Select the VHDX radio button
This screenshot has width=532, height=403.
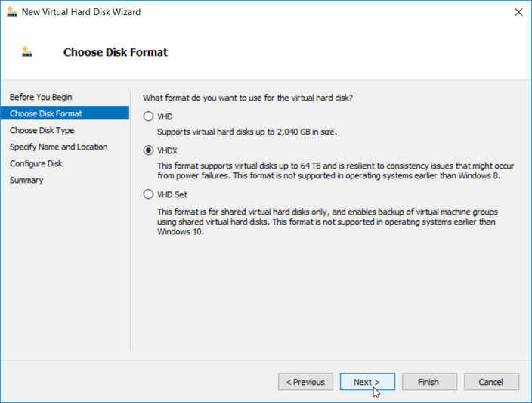pyautogui.click(x=148, y=150)
